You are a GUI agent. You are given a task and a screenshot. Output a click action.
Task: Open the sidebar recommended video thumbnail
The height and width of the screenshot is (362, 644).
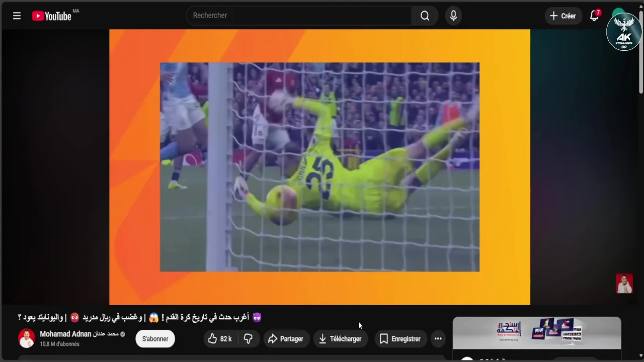coord(537,333)
